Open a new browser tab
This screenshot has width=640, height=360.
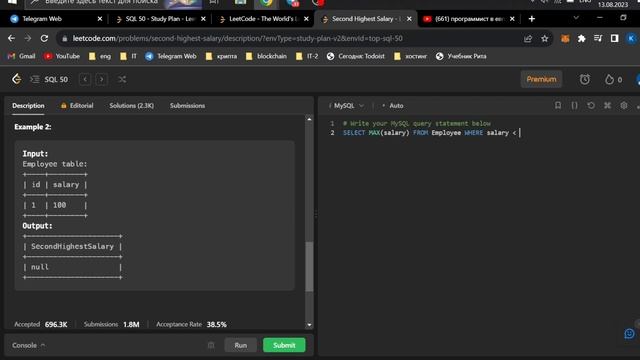point(531,19)
